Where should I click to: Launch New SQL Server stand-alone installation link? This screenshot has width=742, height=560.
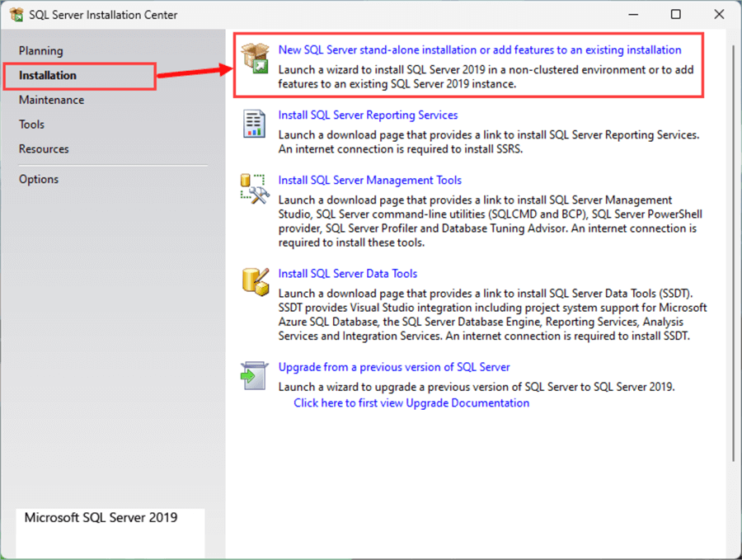[x=480, y=49]
